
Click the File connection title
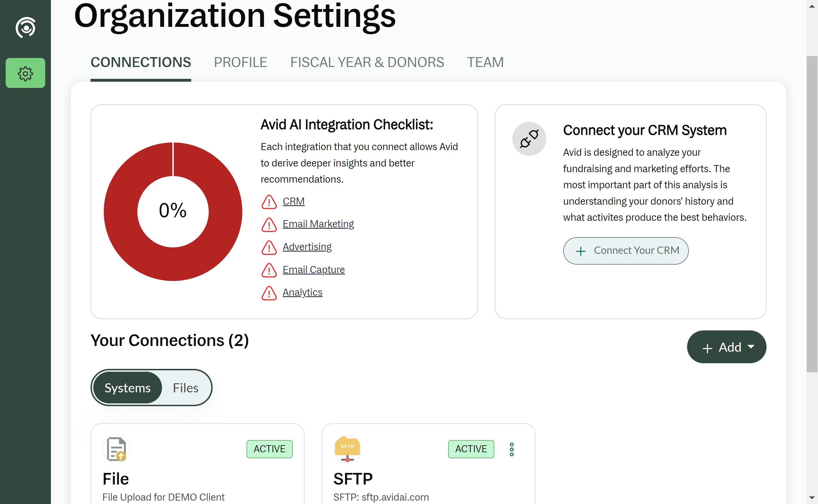coord(116,479)
